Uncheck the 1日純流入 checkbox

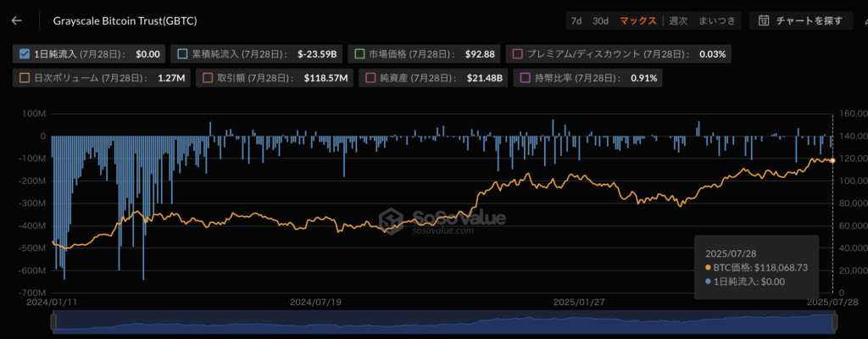(25, 54)
